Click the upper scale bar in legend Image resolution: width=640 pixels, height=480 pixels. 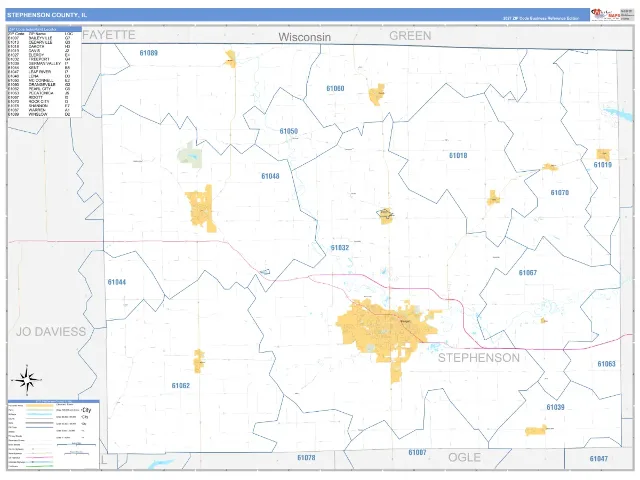(76, 444)
